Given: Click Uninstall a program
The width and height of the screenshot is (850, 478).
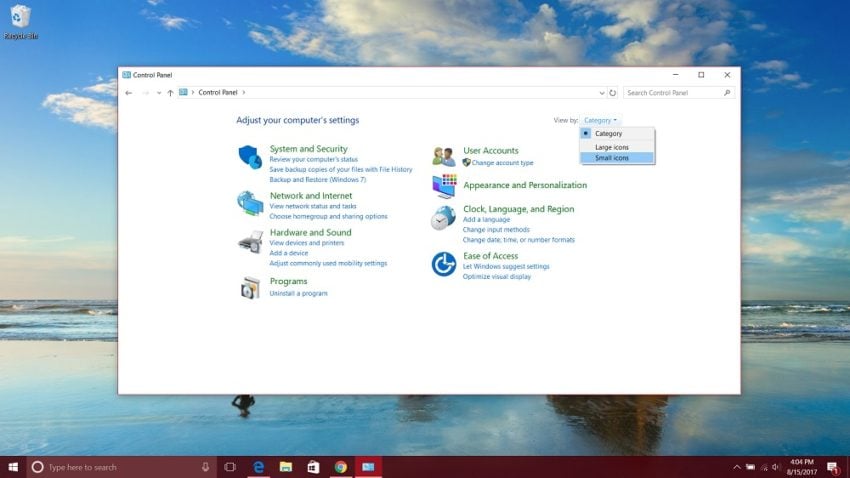Looking at the screenshot, I should (x=298, y=293).
